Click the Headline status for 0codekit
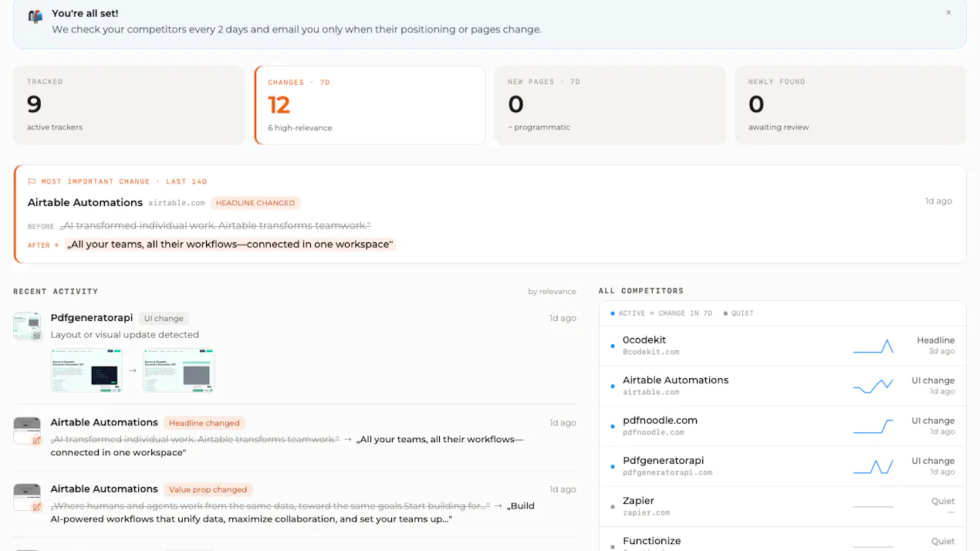Image resolution: width=980 pixels, height=551 pixels. coord(935,340)
